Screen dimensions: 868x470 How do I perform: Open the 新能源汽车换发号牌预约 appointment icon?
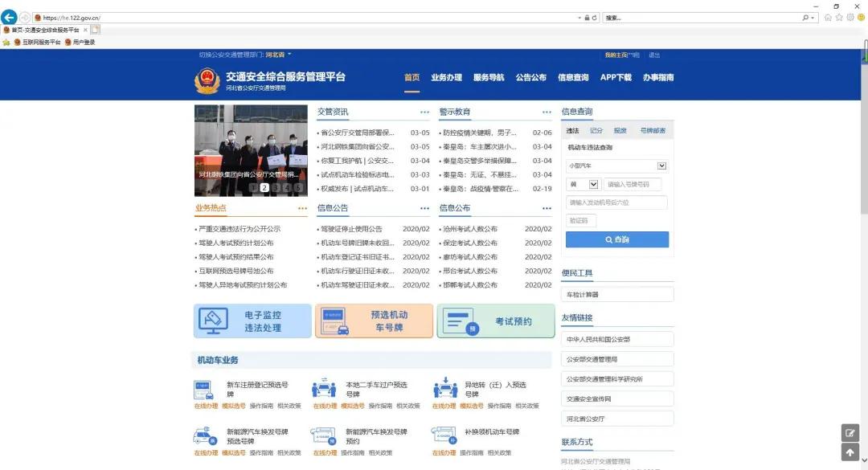(x=324, y=436)
